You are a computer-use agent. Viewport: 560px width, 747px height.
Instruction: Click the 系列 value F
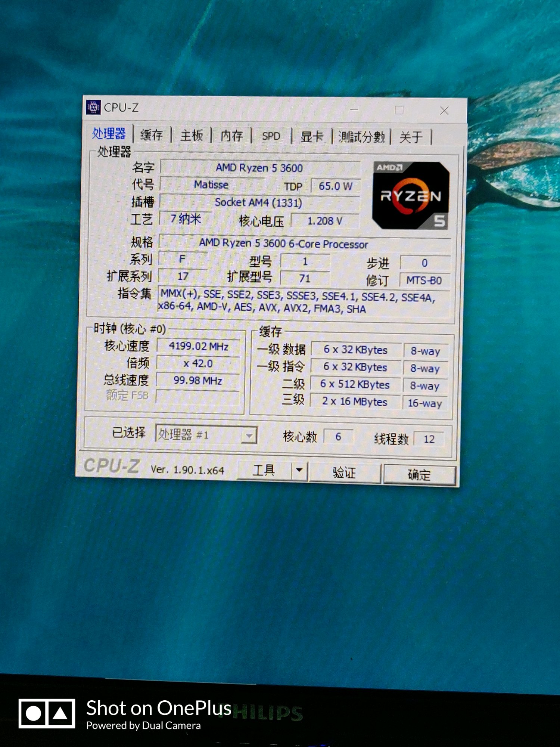click(183, 259)
